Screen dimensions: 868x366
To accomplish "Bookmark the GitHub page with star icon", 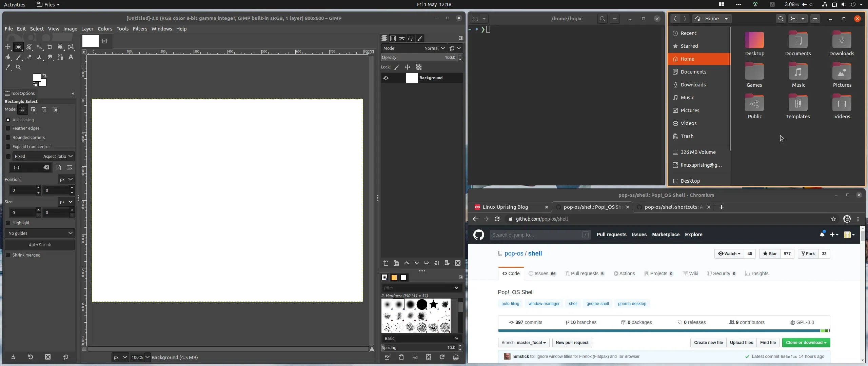I will 833,219.
